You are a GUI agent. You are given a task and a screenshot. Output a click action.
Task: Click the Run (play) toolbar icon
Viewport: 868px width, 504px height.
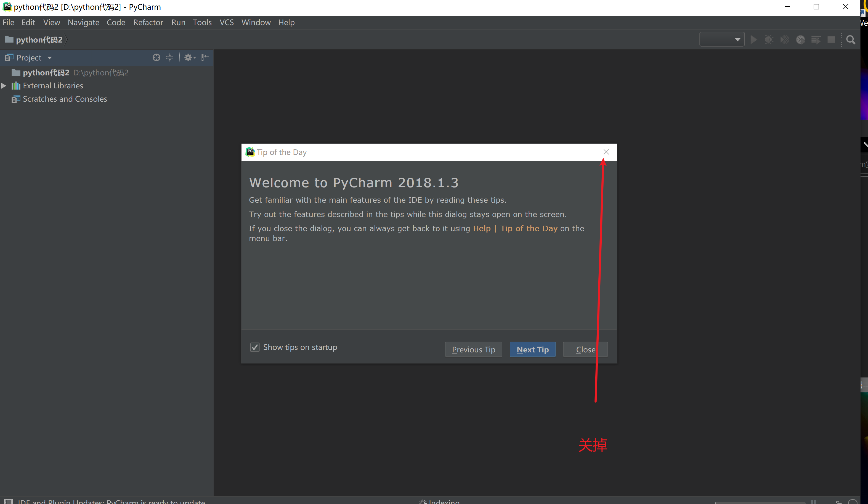(x=754, y=40)
